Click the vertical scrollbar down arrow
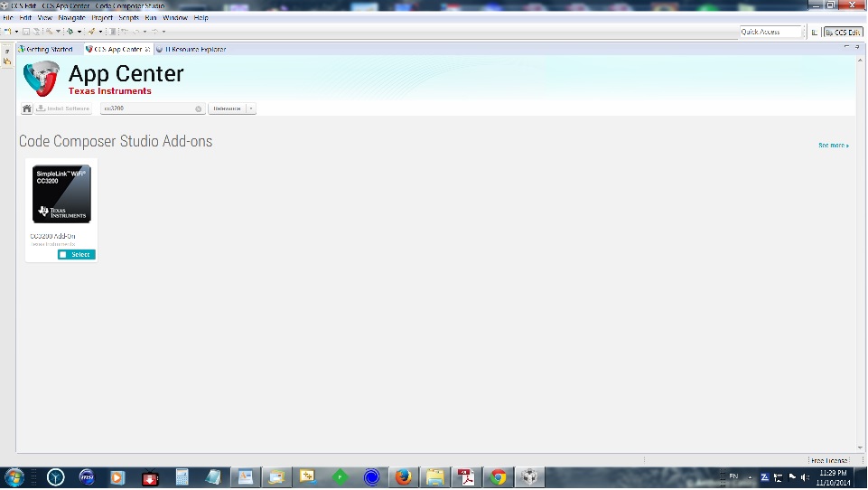The image size is (868, 490). pyautogui.click(x=860, y=448)
